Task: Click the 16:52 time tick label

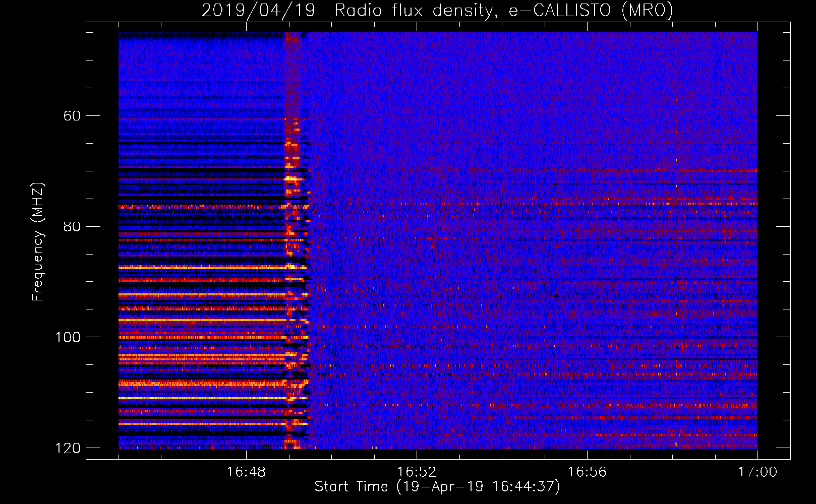Action: pyautogui.click(x=417, y=472)
